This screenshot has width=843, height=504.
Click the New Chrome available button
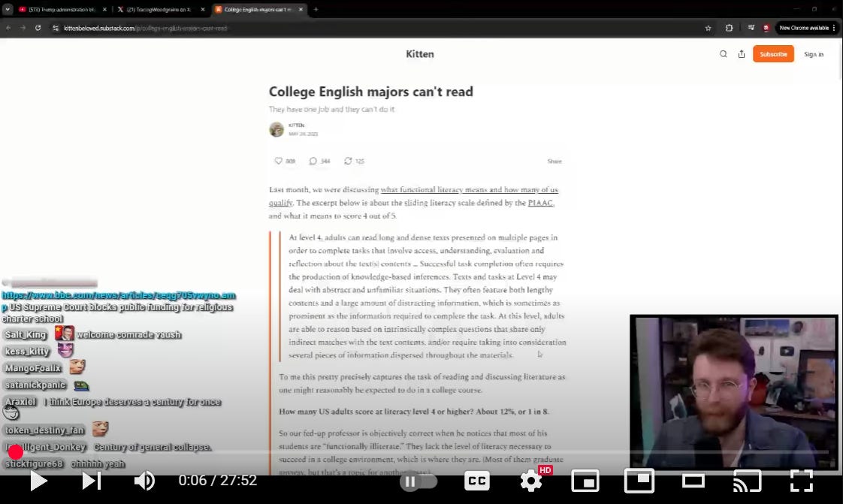(804, 28)
